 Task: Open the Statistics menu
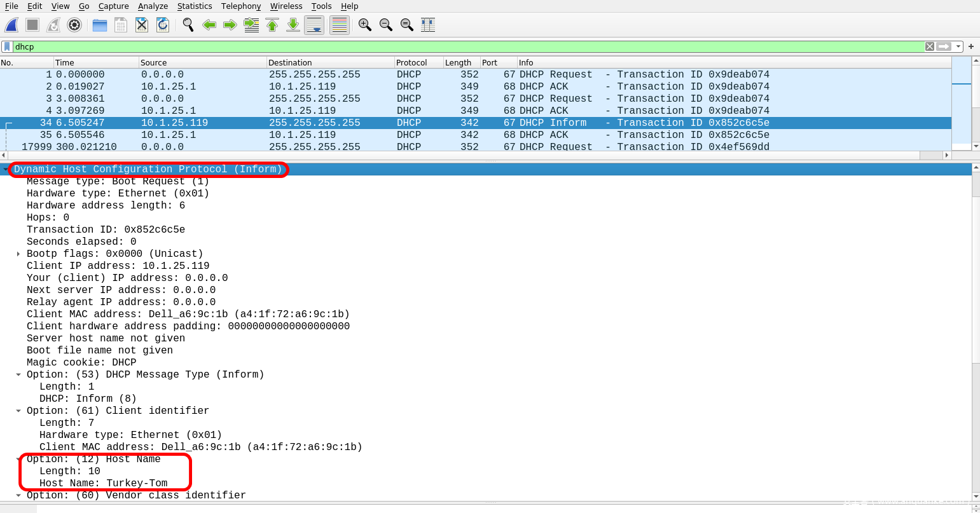tap(195, 6)
